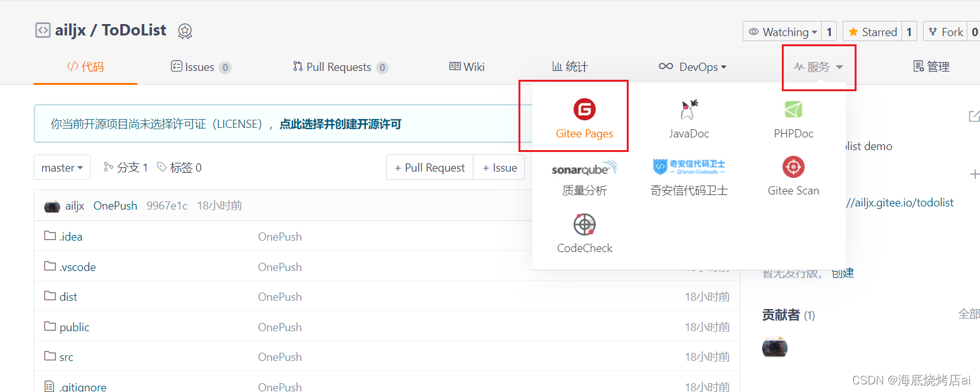
Task: Open the master branch dropdown
Action: 62,168
